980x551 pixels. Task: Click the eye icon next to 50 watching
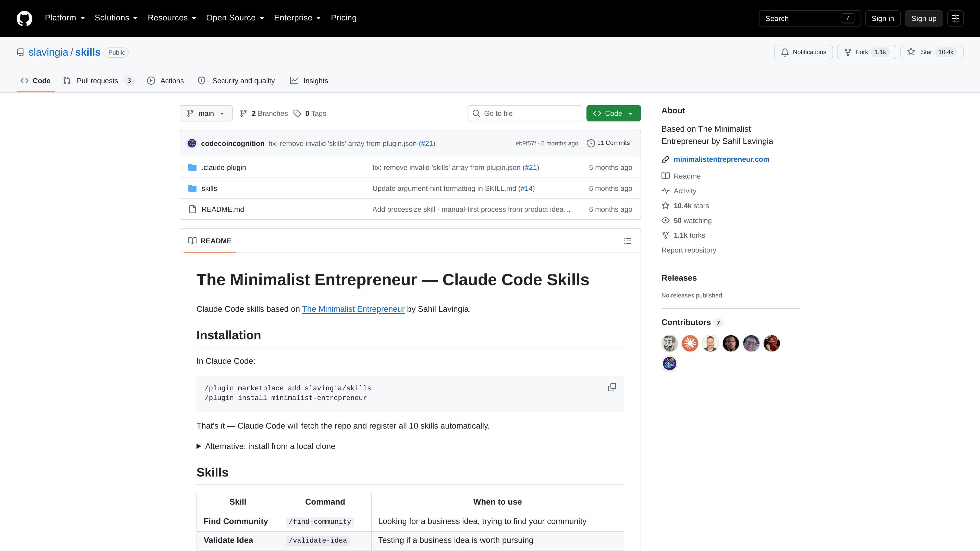665,221
